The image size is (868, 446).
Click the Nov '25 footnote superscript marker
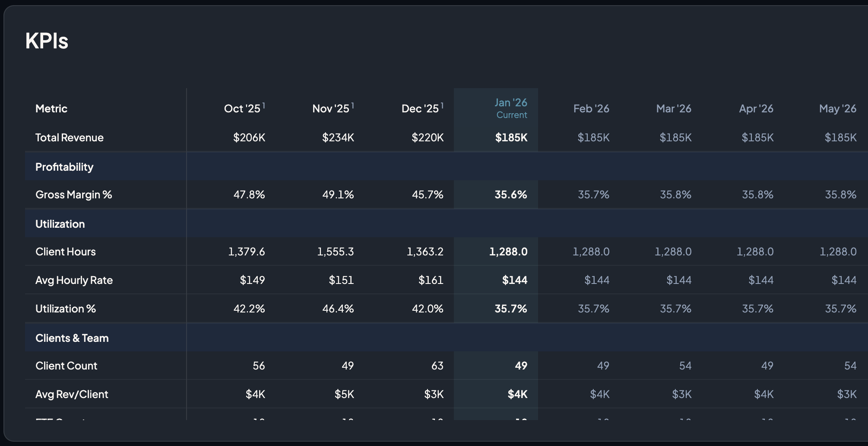pyautogui.click(x=353, y=105)
